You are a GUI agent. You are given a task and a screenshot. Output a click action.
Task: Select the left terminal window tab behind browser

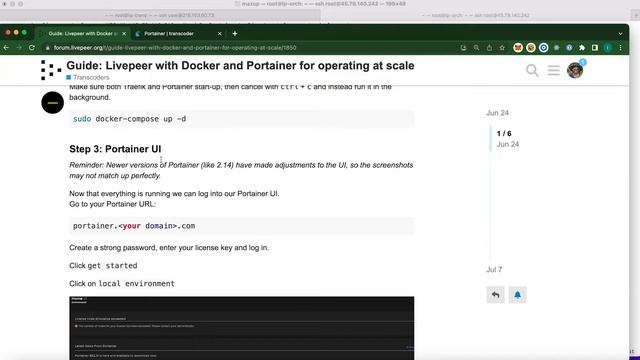tap(160, 15)
